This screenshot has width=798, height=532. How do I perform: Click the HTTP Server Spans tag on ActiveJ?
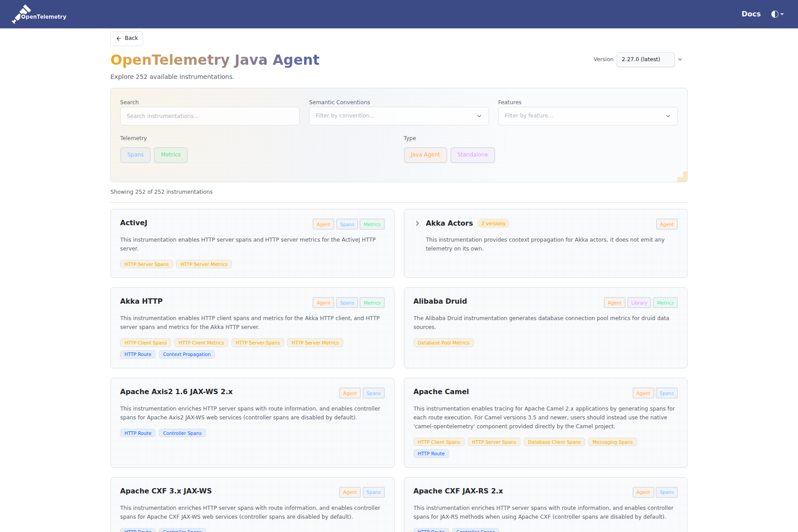146,264
